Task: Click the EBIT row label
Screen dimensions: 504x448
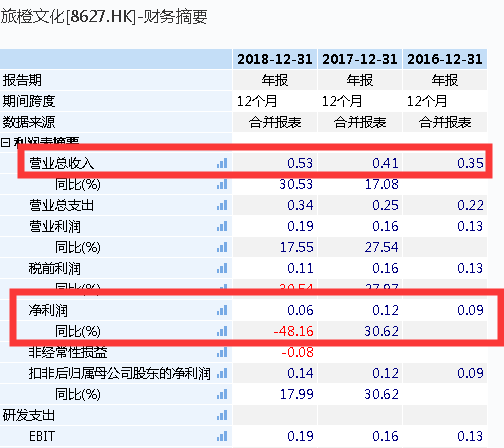Action: click(42, 436)
